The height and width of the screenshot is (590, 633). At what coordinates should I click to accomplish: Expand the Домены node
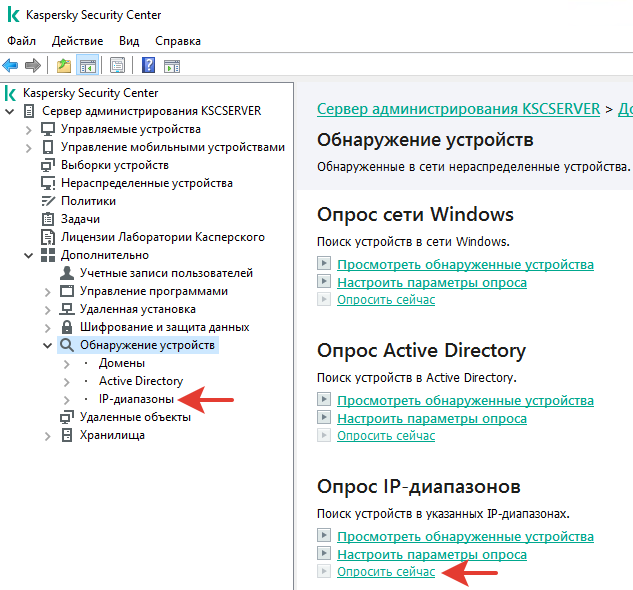(67, 364)
